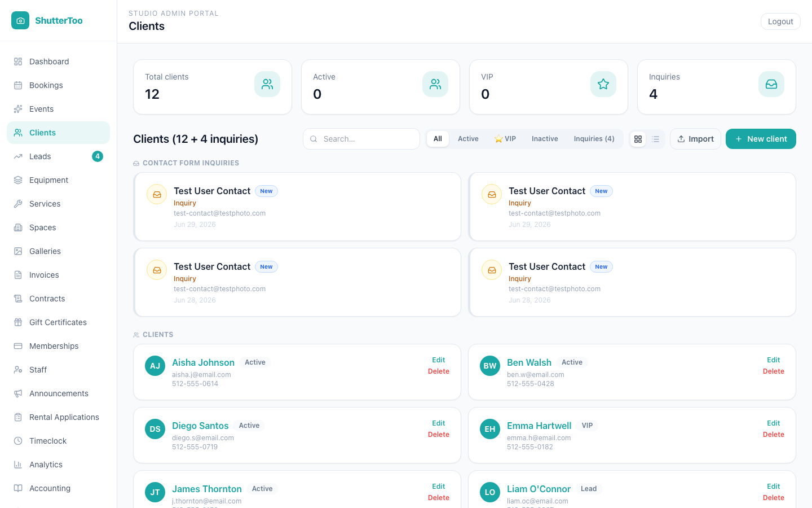
Task: Click Emma Hartwell's VIP status badge
Action: click(587, 426)
